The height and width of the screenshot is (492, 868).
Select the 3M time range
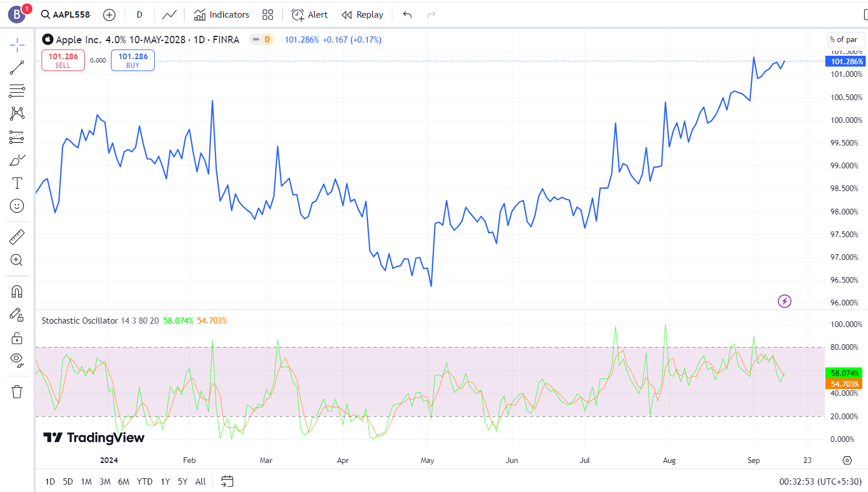(x=105, y=482)
